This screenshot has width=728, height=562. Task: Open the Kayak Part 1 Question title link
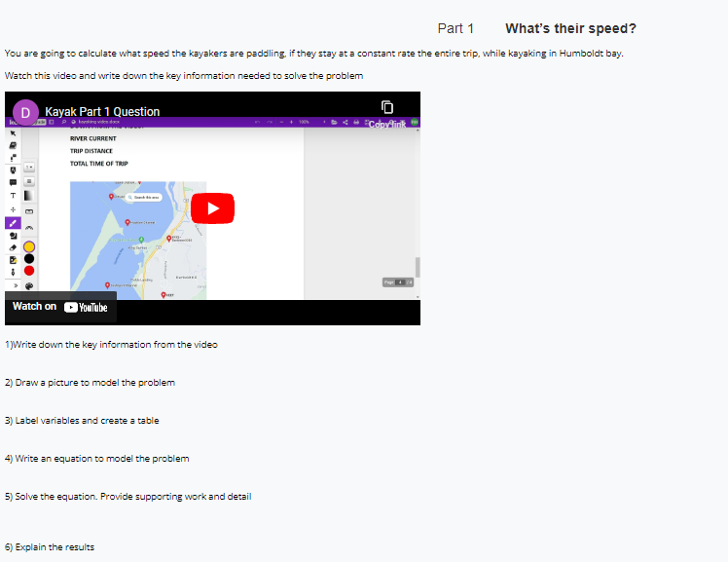click(102, 111)
